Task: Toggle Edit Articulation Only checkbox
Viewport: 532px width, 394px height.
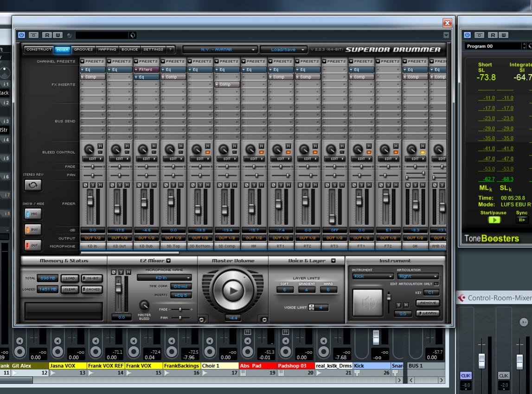Action: [436, 284]
